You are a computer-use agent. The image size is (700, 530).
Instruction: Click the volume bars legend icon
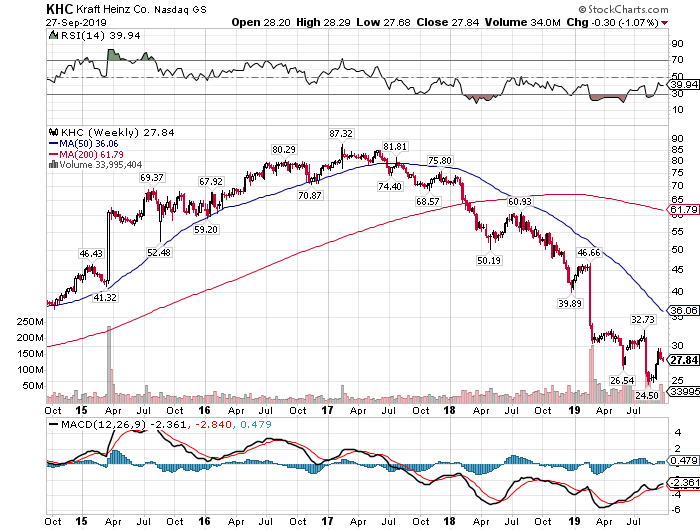[53, 165]
